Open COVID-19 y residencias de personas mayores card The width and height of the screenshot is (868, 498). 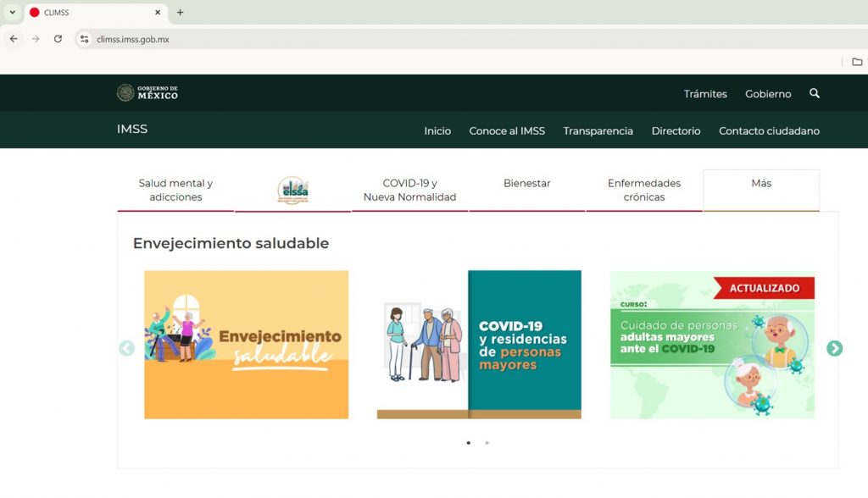pos(479,344)
